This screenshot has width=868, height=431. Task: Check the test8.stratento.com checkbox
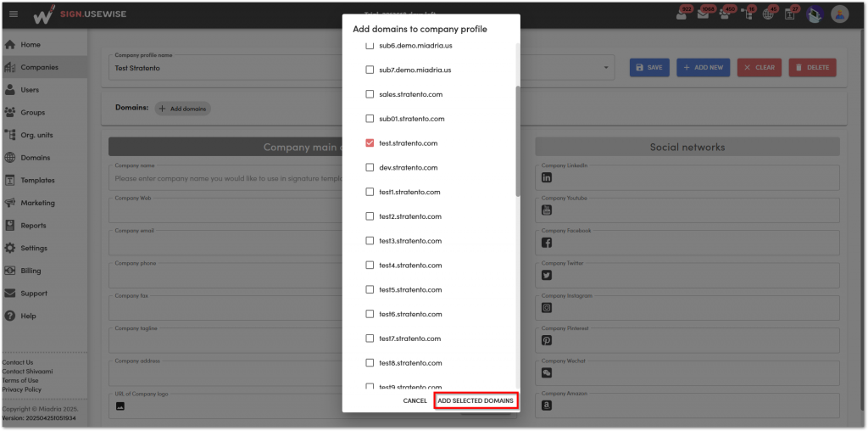(x=370, y=362)
